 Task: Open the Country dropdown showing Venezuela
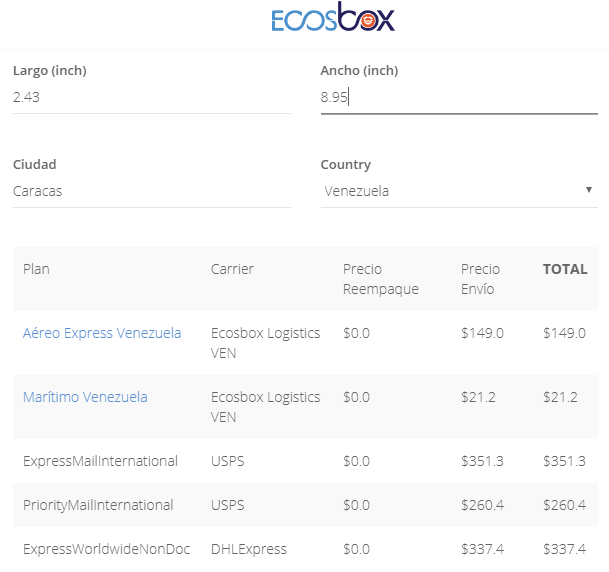[x=458, y=191]
